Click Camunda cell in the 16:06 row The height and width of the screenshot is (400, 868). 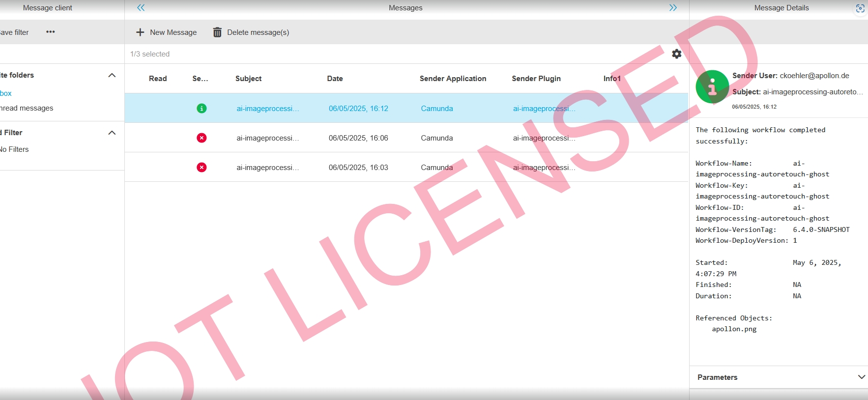click(437, 138)
